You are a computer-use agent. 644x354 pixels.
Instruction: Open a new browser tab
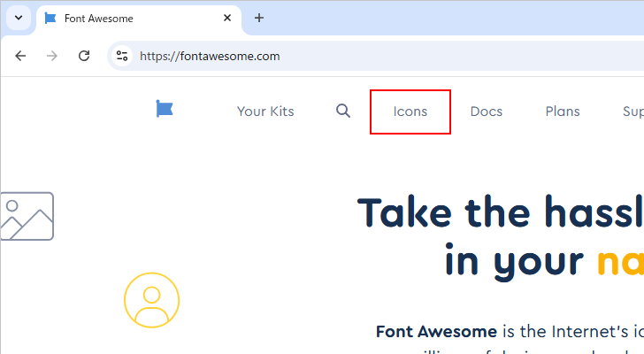tap(259, 18)
